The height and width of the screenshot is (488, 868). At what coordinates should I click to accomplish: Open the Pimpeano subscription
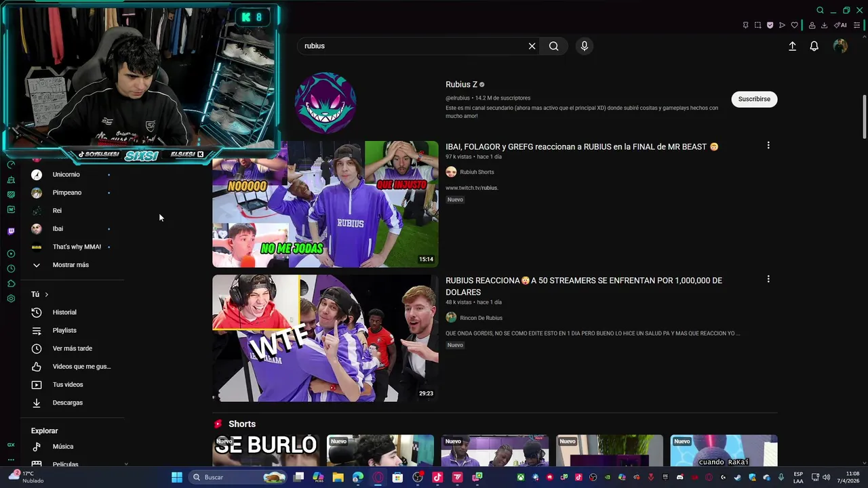click(x=72, y=192)
